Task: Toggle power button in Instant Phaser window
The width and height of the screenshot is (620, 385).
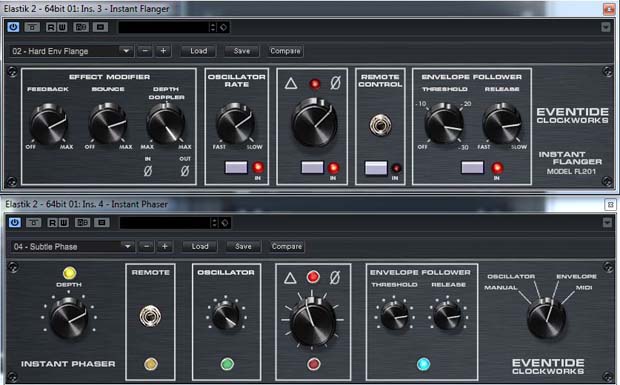Action: click(14, 223)
